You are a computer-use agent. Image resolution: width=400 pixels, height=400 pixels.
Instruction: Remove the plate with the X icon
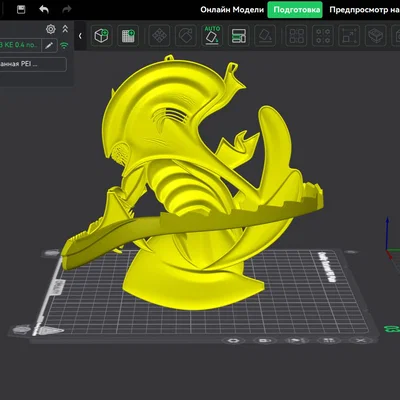click(x=360, y=340)
